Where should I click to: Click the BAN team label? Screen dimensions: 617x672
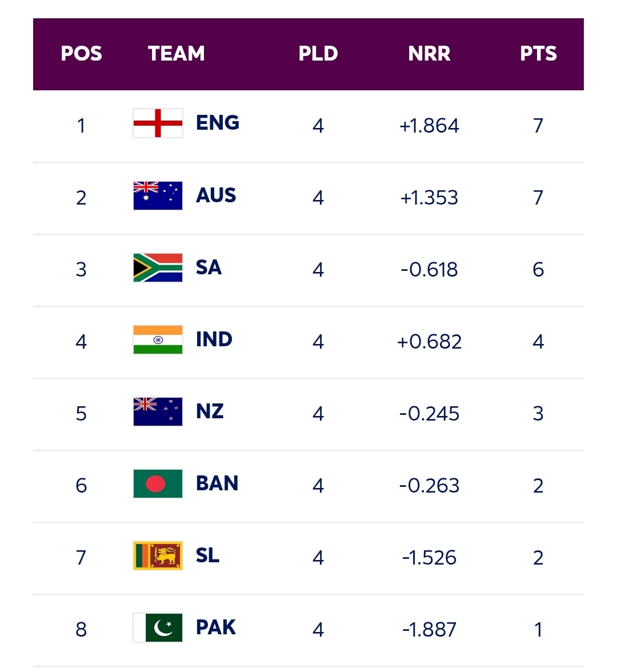click(x=217, y=483)
